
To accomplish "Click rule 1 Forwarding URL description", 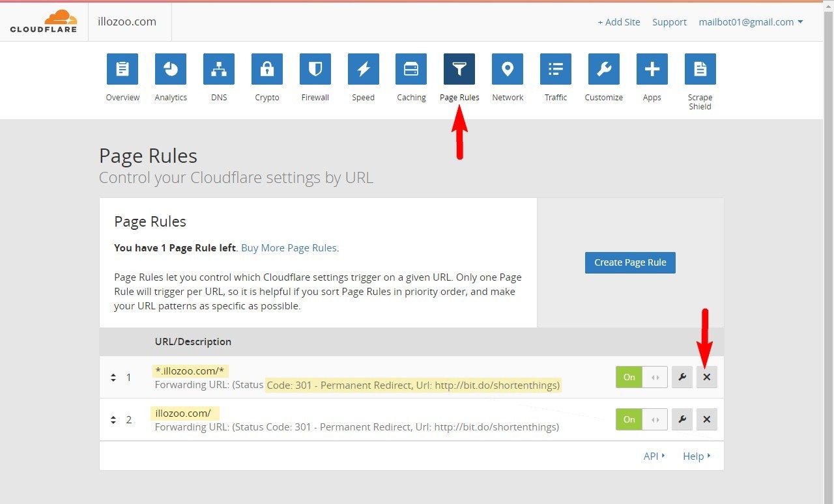I will 357,385.
